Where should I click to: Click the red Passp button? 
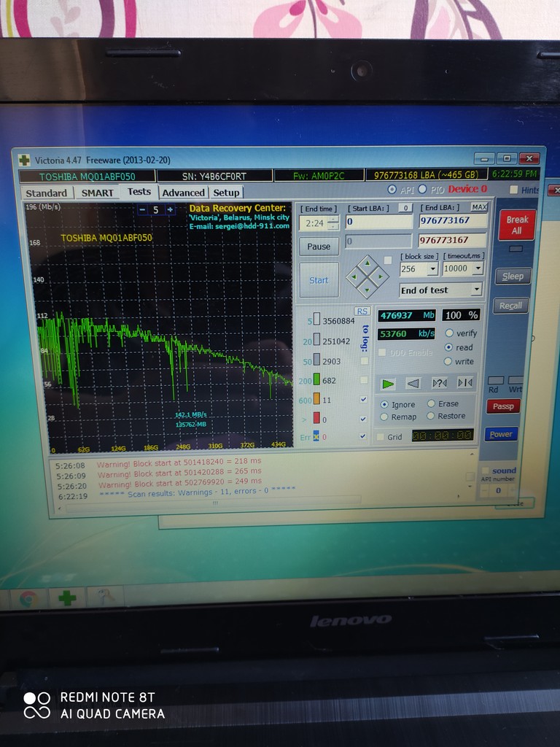click(503, 406)
